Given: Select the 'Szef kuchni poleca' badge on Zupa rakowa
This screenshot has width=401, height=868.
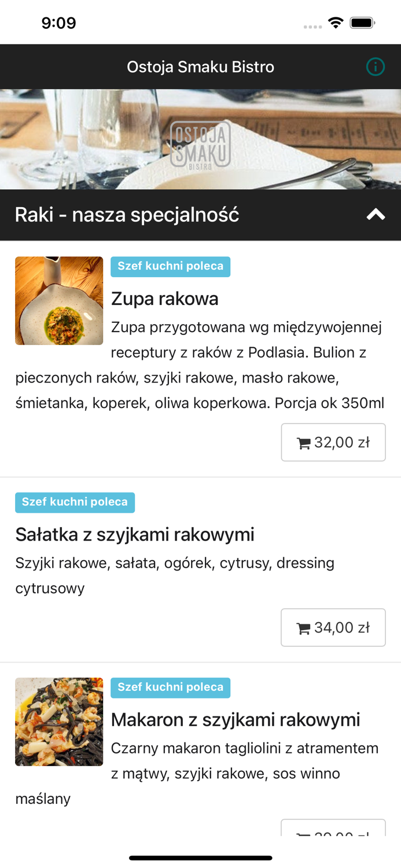Looking at the screenshot, I should tap(170, 266).
